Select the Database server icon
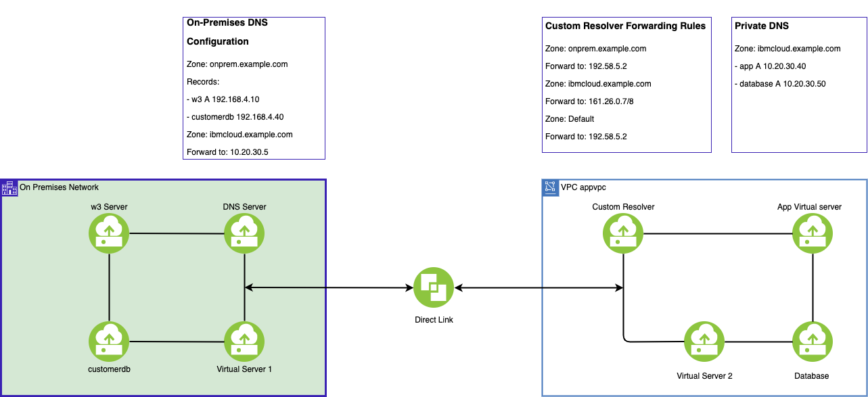 tap(812, 341)
